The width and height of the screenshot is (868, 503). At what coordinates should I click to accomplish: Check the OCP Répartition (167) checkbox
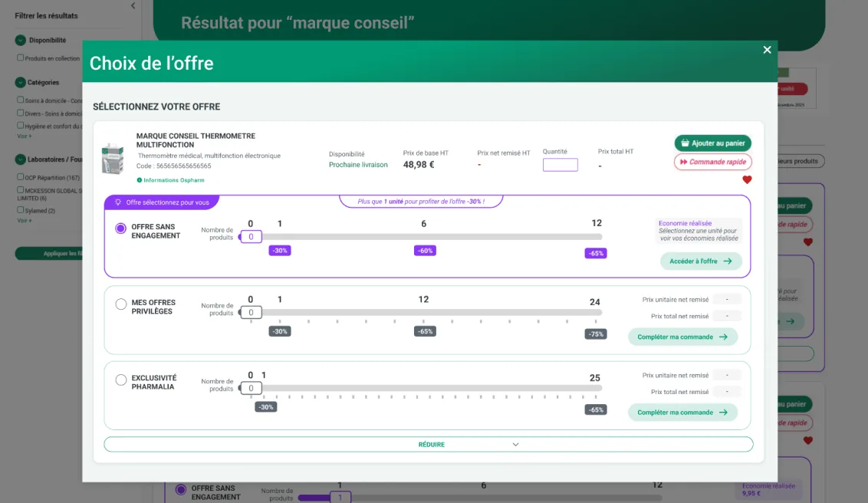[x=21, y=177]
